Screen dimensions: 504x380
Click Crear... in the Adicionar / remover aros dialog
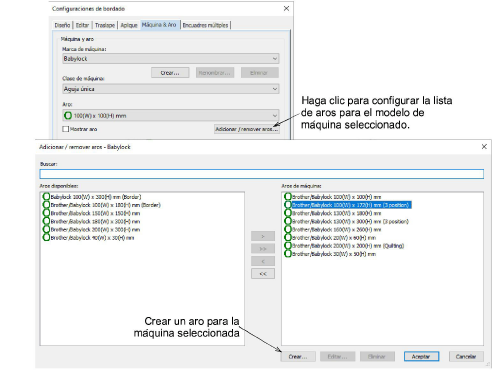pos(298,357)
